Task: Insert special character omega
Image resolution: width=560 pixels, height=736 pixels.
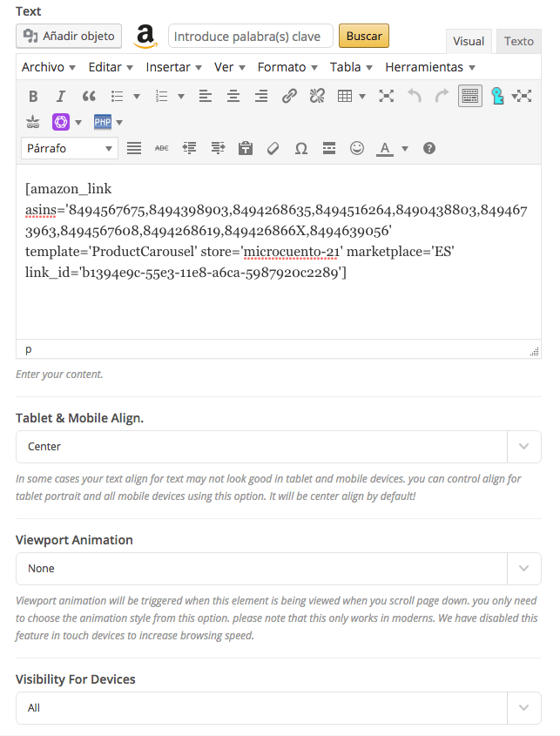Action: [x=301, y=148]
